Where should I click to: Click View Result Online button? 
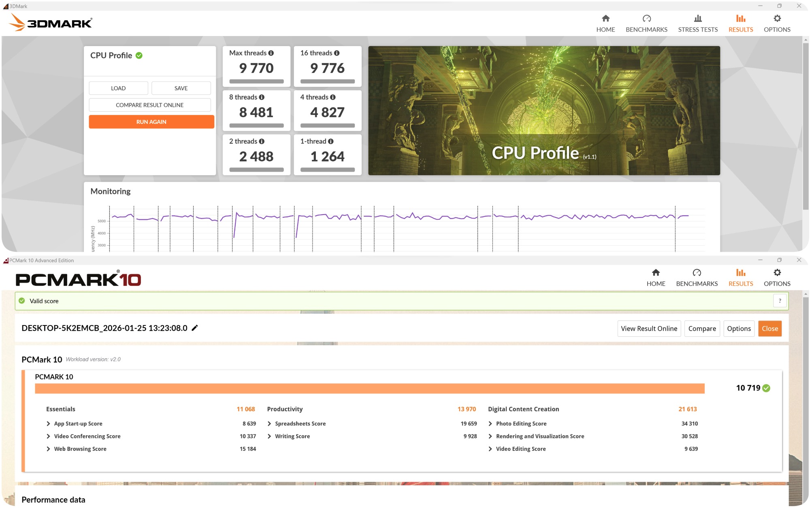pos(649,329)
